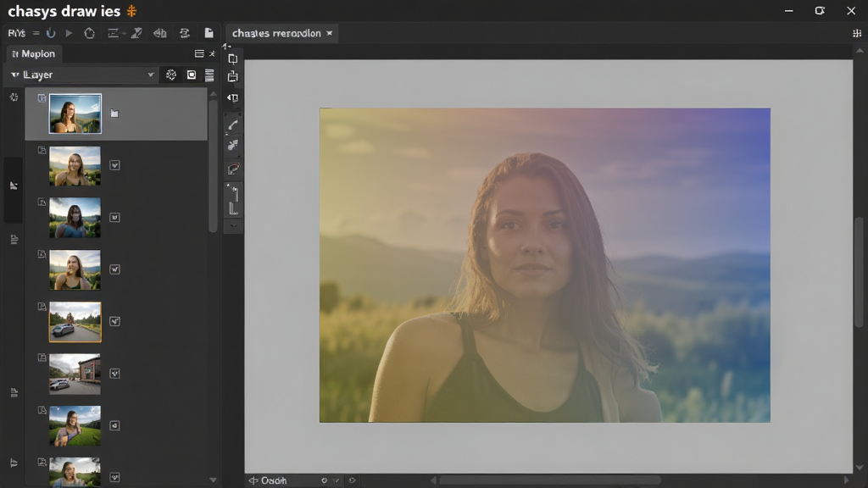868x488 pixels.
Task: Toggle checkbox on third layer row
Action: click(114, 218)
